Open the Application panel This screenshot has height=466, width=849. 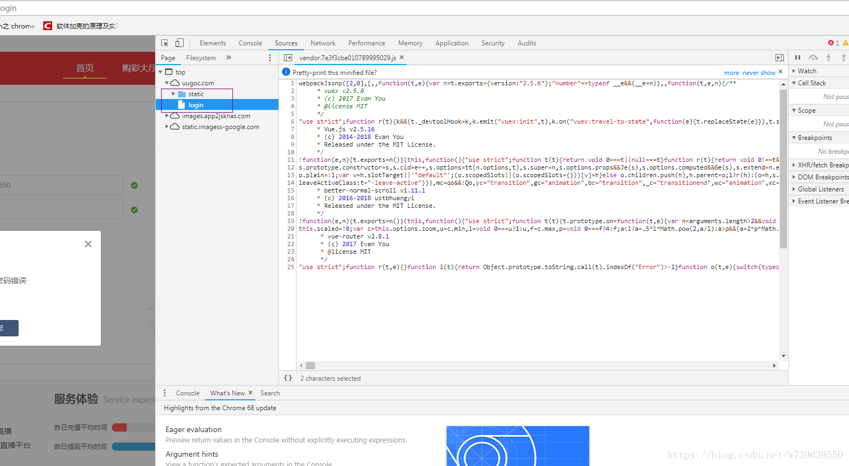(452, 43)
